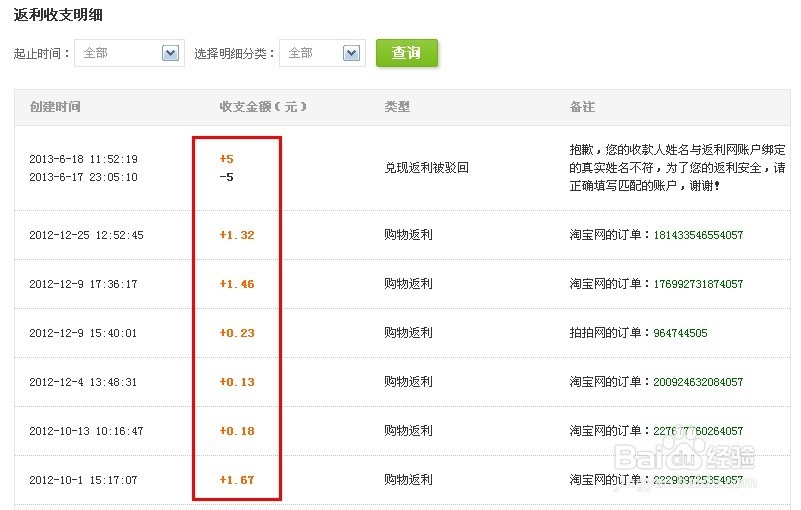Click the arrow icon on 选择明细分类 dropdown
The width and height of the screenshot is (801, 510).
pos(351,53)
